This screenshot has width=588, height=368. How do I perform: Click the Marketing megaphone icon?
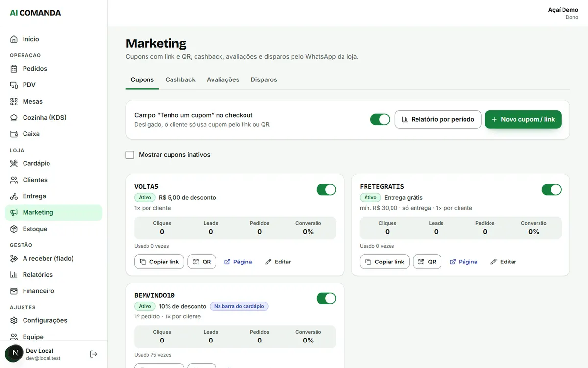click(14, 212)
